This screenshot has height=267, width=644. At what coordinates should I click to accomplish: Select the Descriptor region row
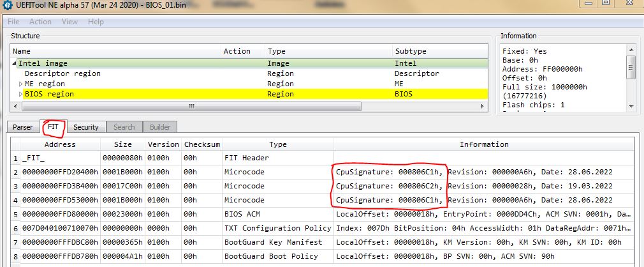[249, 73]
